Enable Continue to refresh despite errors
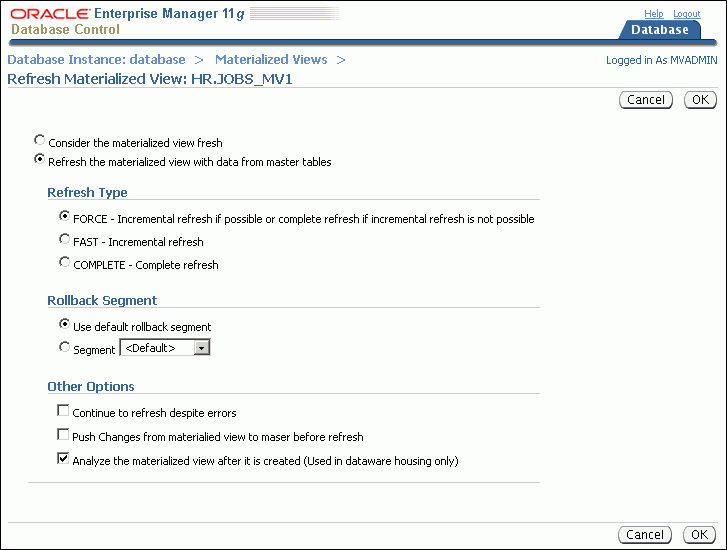 point(64,411)
